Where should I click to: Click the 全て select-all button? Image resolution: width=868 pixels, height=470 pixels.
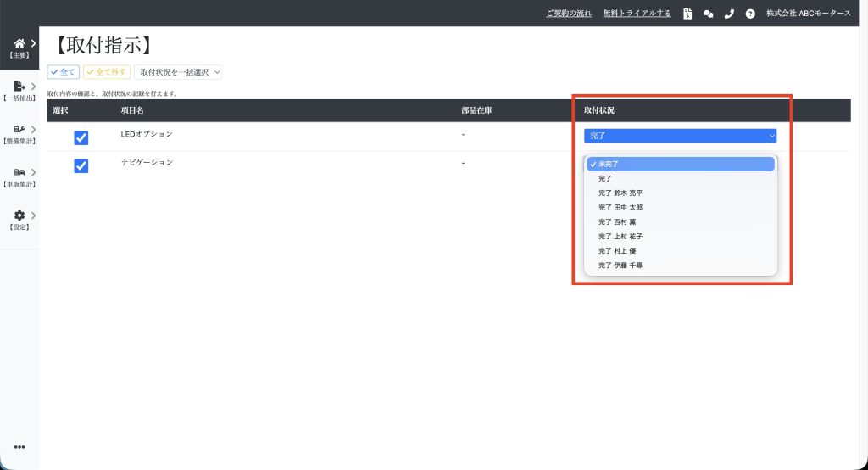pos(64,73)
